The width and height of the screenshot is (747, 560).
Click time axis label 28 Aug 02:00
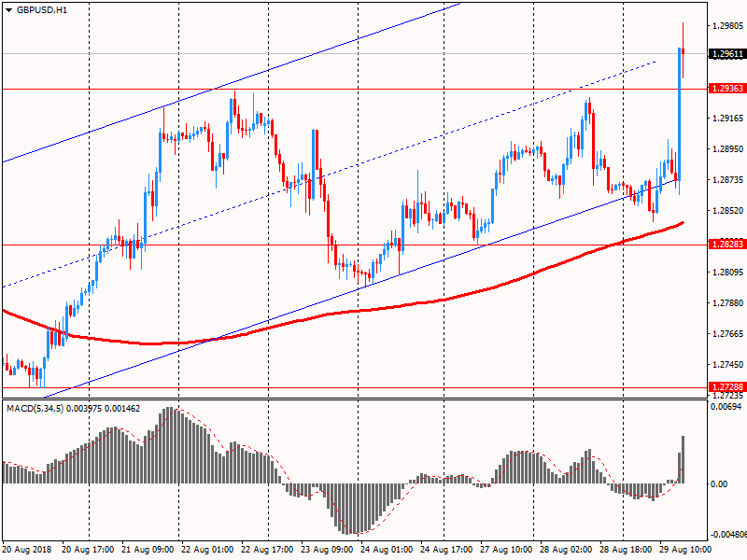[x=566, y=550]
